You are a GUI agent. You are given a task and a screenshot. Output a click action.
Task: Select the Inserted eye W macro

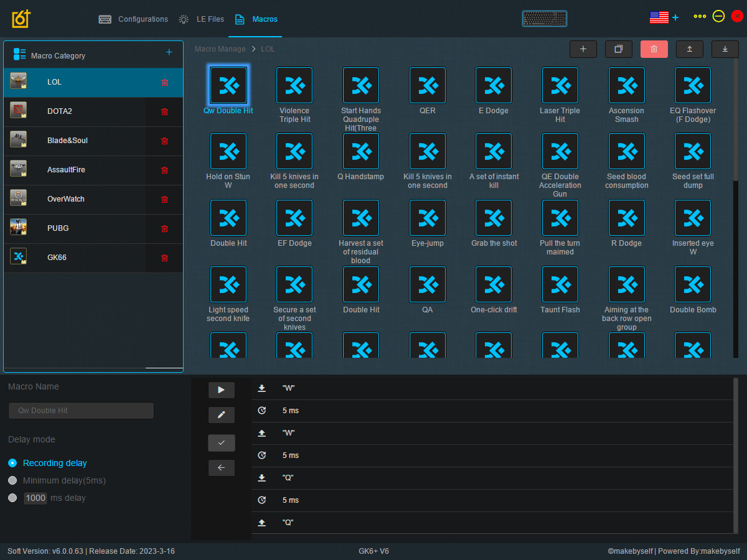[693, 218]
